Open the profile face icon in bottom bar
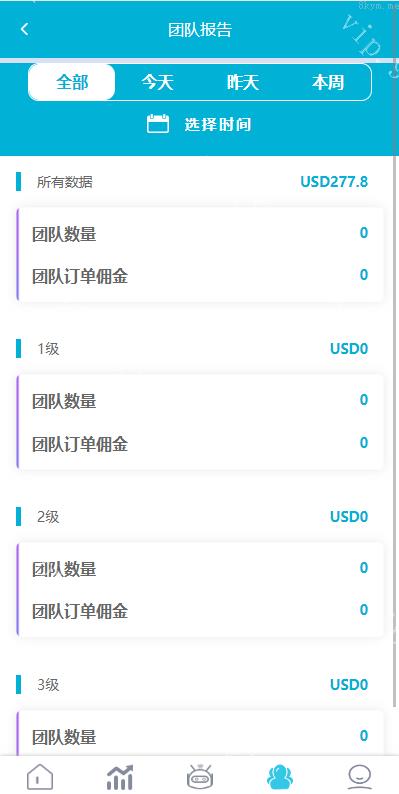This screenshot has height=794, width=399. coord(360,776)
